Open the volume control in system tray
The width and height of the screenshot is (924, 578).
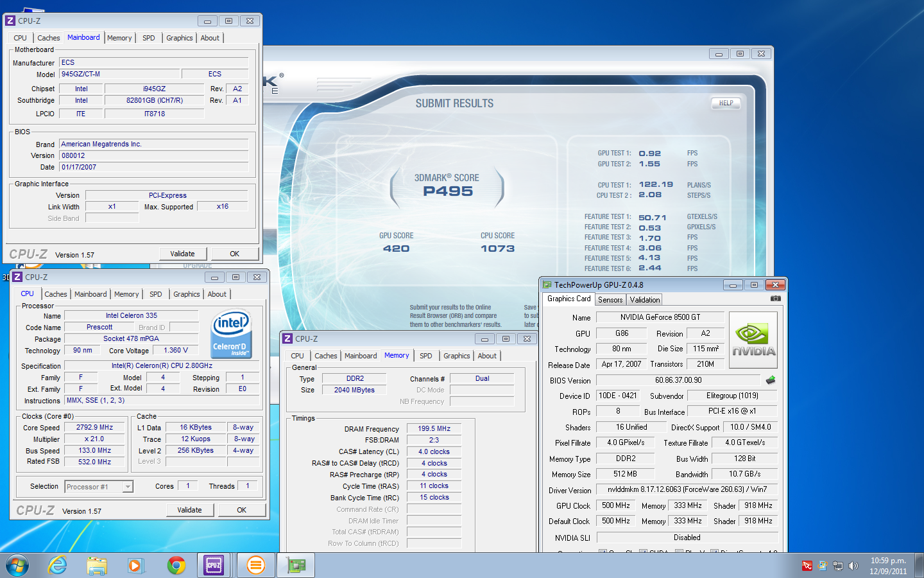point(853,566)
